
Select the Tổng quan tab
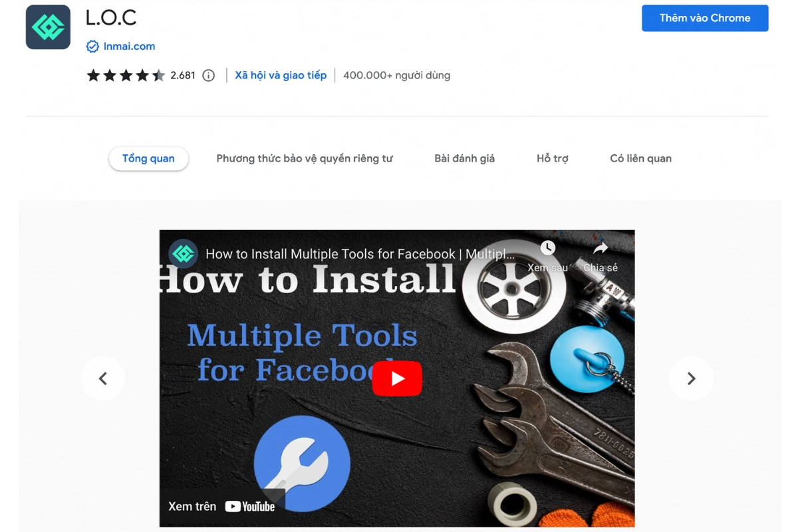click(x=148, y=159)
